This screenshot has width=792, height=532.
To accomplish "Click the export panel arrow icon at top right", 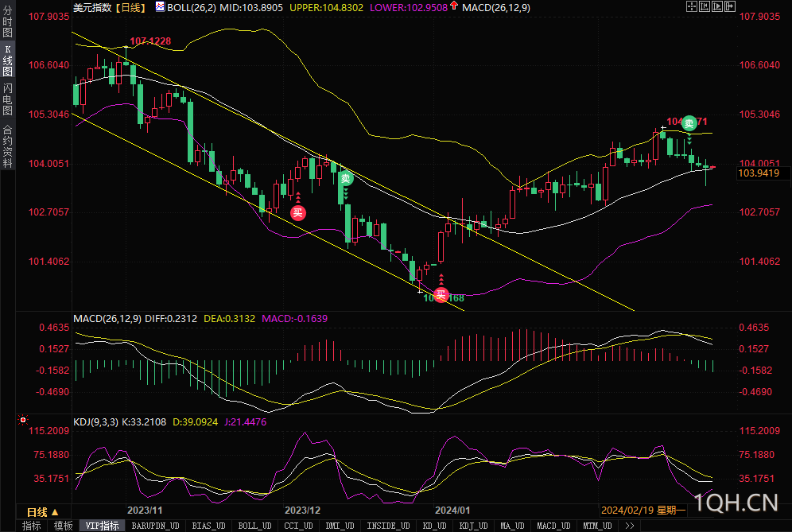I will (x=730, y=6).
